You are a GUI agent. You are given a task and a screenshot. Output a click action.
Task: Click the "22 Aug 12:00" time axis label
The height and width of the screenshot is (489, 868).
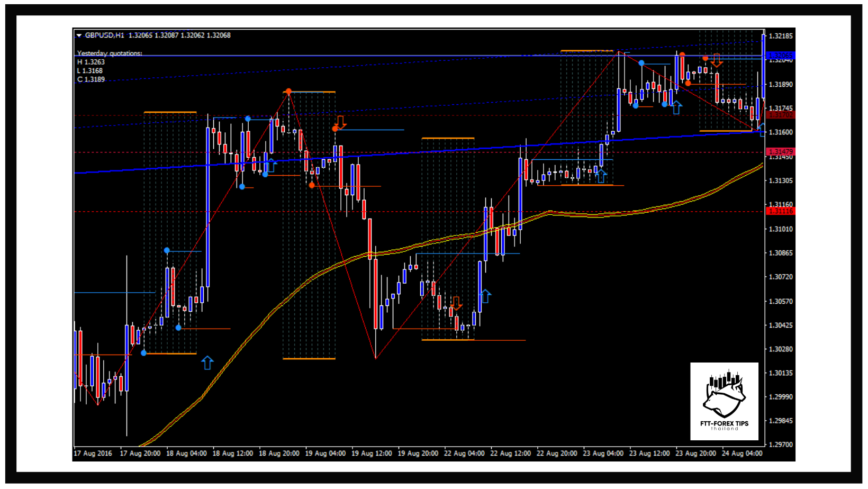(x=511, y=454)
